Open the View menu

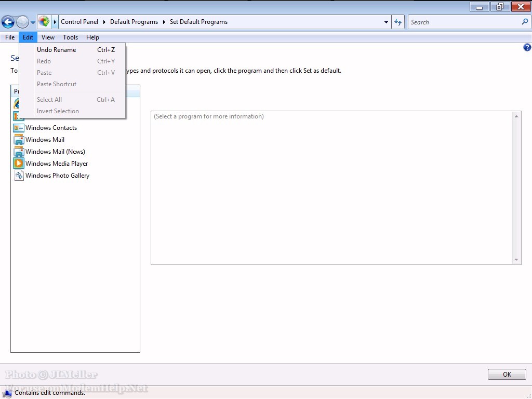pyautogui.click(x=48, y=37)
